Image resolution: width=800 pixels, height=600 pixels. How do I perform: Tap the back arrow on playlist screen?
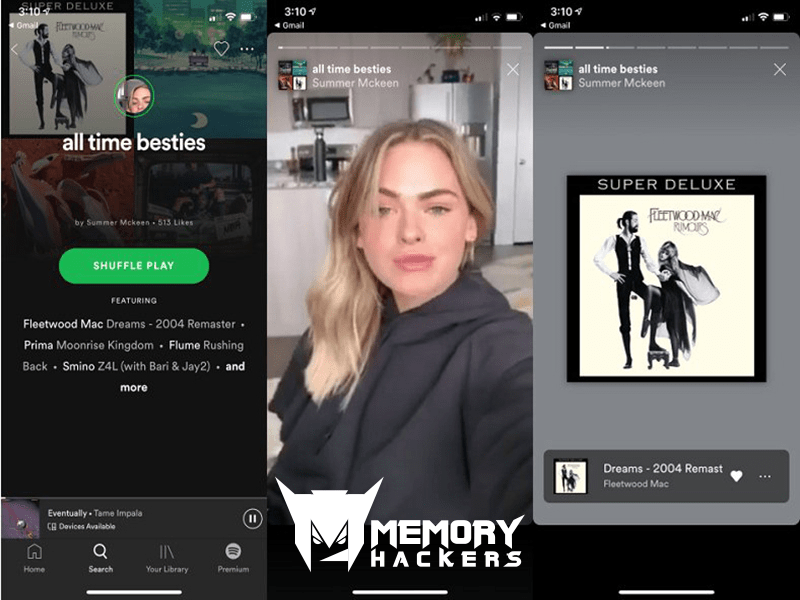[x=14, y=49]
